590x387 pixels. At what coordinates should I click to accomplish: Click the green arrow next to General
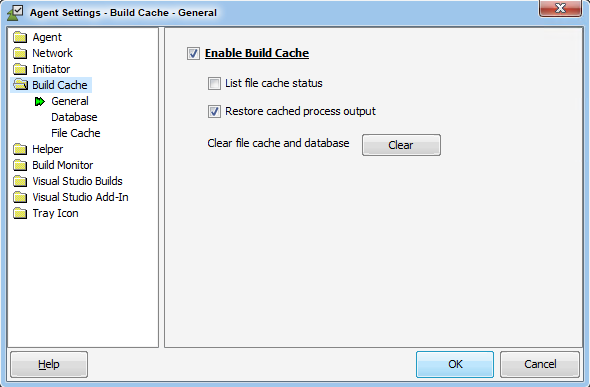pyautogui.click(x=40, y=102)
